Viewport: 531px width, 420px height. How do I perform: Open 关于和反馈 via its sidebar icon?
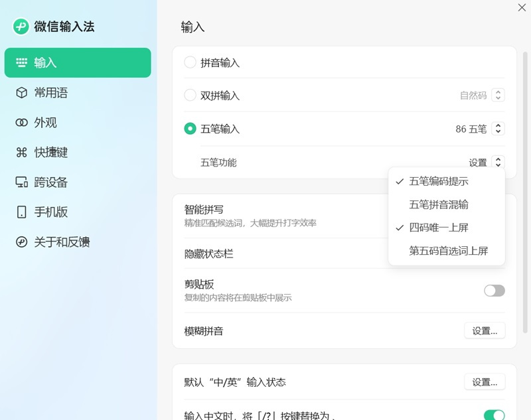tap(21, 242)
